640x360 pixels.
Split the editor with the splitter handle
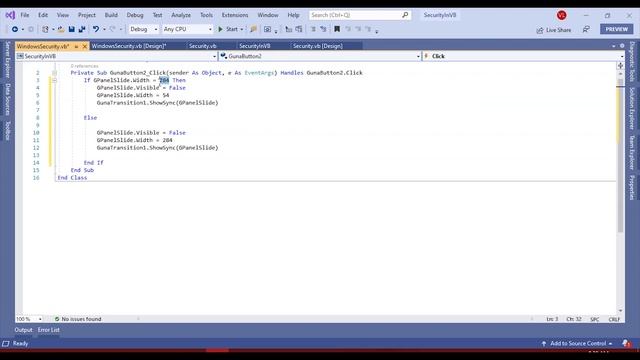click(620, 65)
